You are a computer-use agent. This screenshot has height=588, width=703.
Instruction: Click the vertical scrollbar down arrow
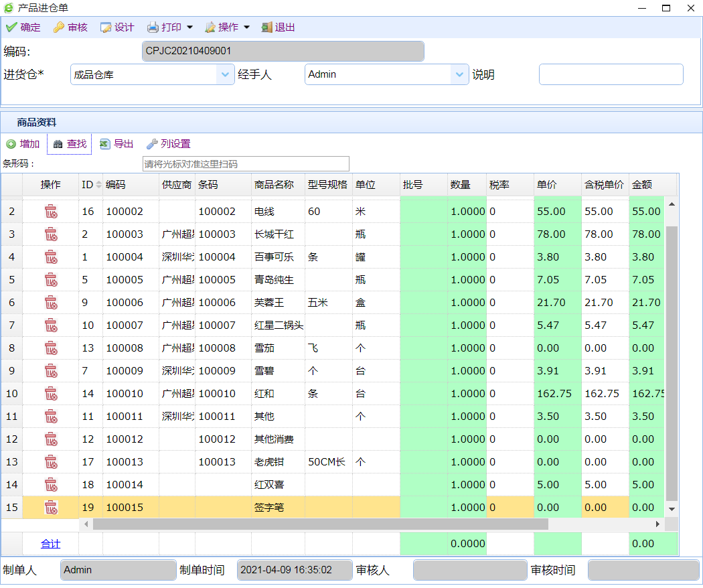tap(672, 510)
